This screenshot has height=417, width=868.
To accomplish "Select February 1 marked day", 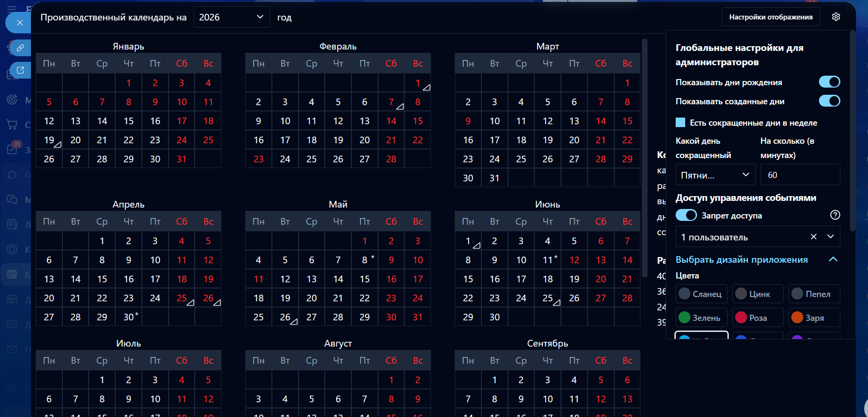I will pos(418,83).
